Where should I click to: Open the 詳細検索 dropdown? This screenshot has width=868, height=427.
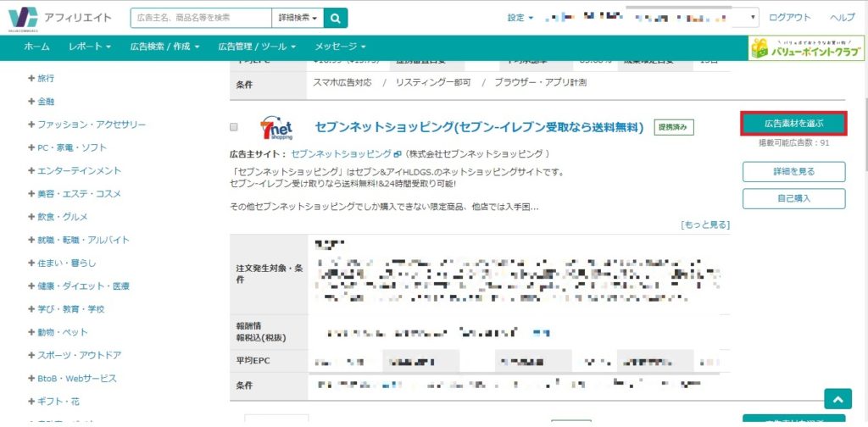pyautogui.click(x=298, y=18)
